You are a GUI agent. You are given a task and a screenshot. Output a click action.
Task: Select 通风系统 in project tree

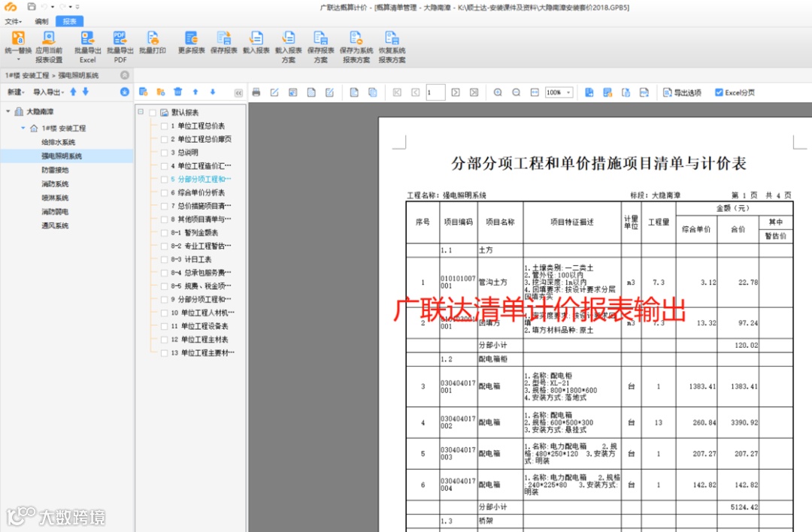click(55, 225)
